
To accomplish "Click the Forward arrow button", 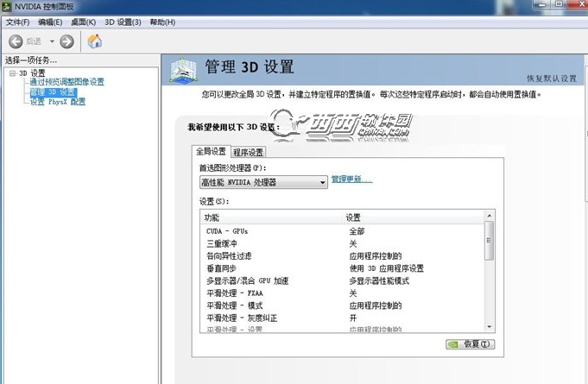I will coord(66,41).
